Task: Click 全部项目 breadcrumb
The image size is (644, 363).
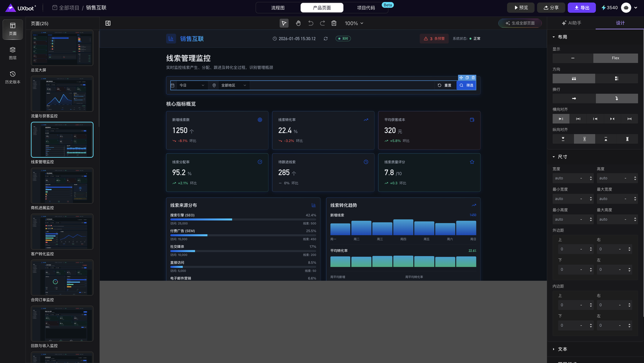Action: (65, 8)
